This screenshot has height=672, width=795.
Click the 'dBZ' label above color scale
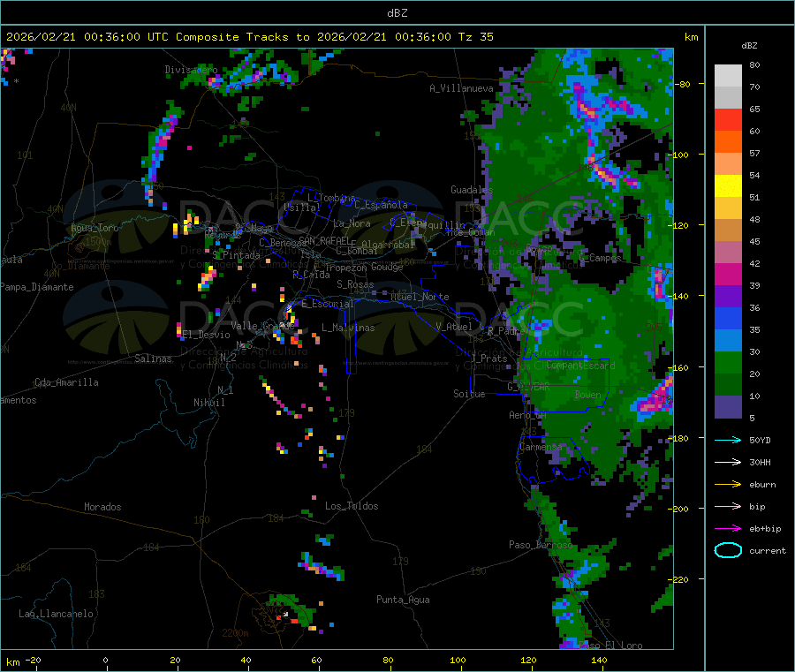[749, 46]
